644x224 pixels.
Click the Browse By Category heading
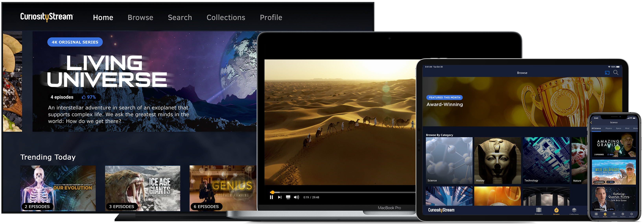(439, 135)
